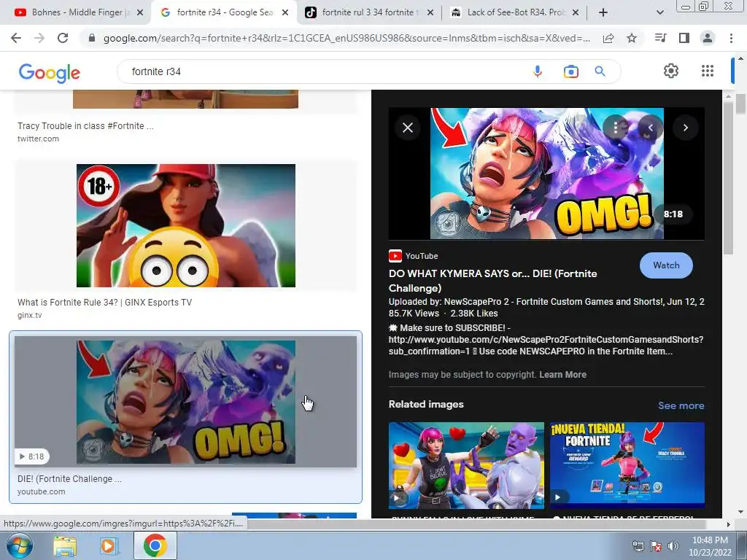Open a new tab with the plus button
Viewport: 747px width, 560px height.
603,12
